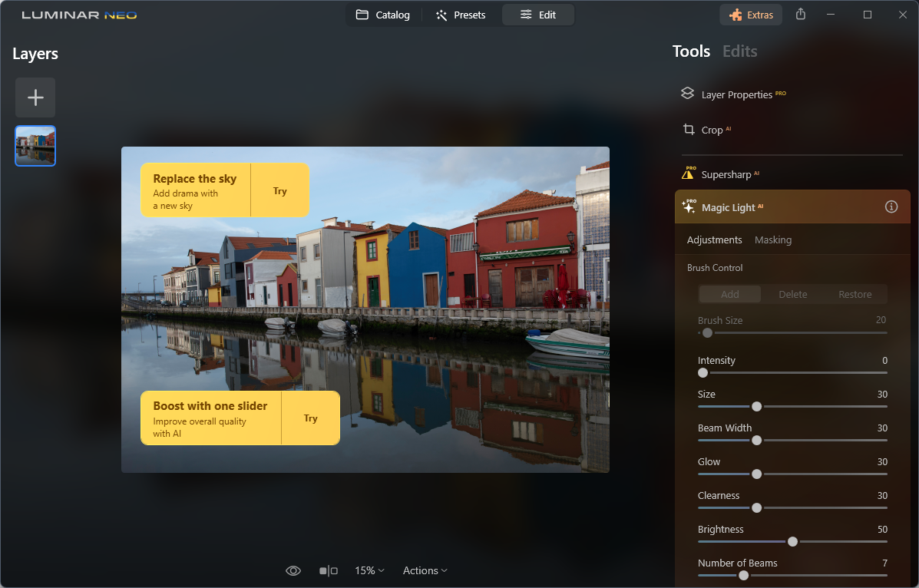The width and height of the screenshot is (919, 588).
Task: Open the Presets tab
Action: click(461, 15)
